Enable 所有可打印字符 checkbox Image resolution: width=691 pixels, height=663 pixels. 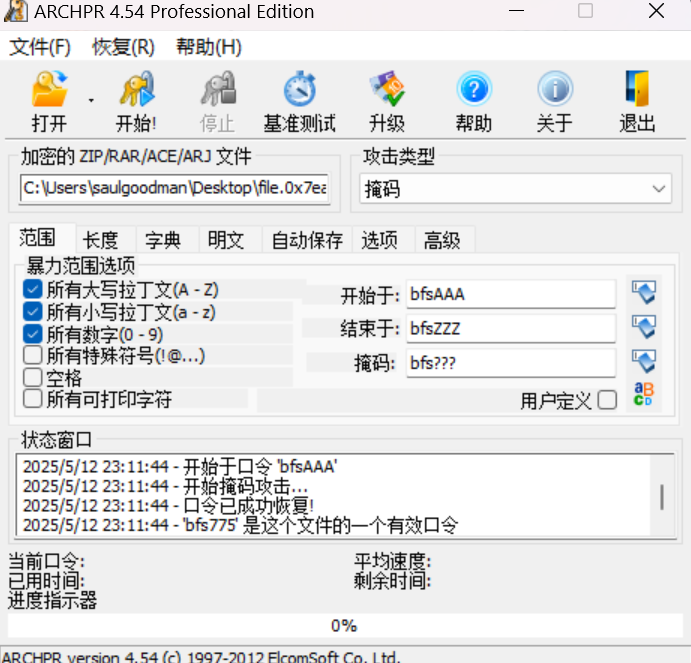click(x=33, y=399)
